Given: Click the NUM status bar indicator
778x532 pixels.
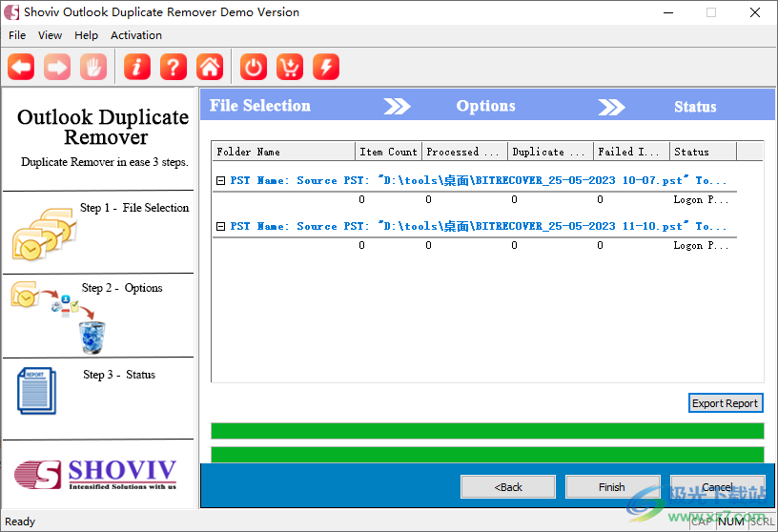Looking at the screenshot, I should pos(731,522).
